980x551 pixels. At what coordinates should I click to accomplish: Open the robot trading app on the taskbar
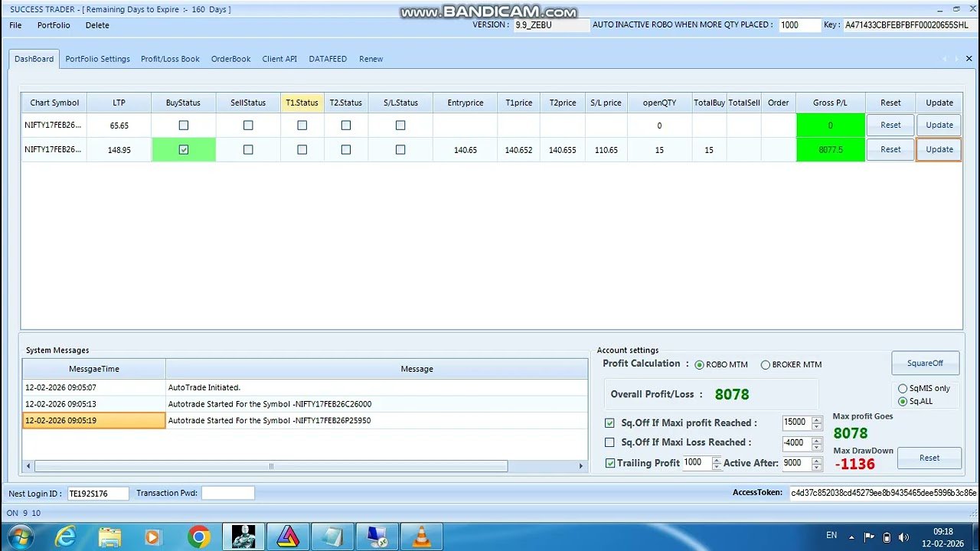pyautogui.click(x=243, y=536)
